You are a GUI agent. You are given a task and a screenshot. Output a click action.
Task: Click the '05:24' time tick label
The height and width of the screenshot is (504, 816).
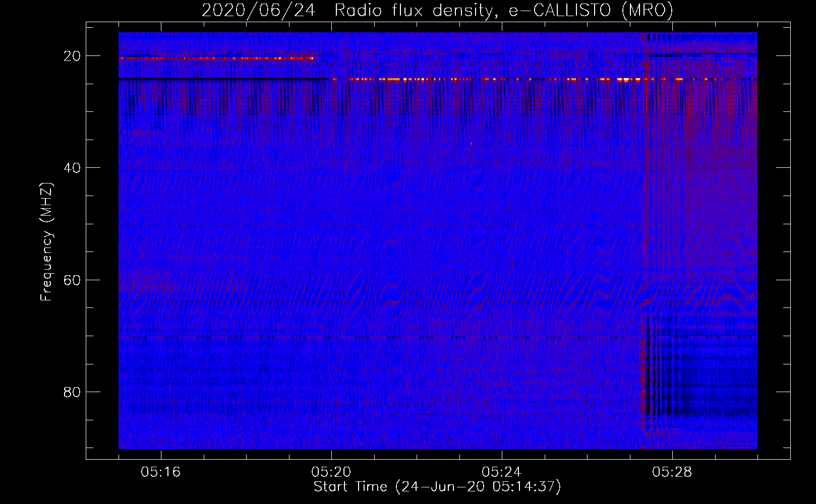pos(502,472)
